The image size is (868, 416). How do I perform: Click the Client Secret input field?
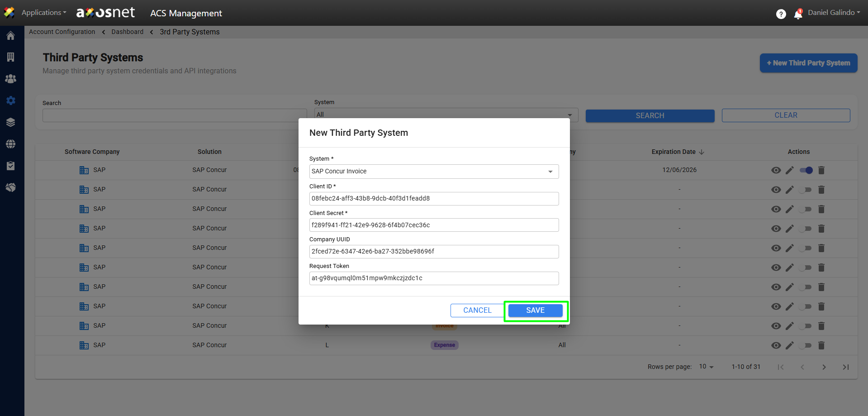pos(434,225)
